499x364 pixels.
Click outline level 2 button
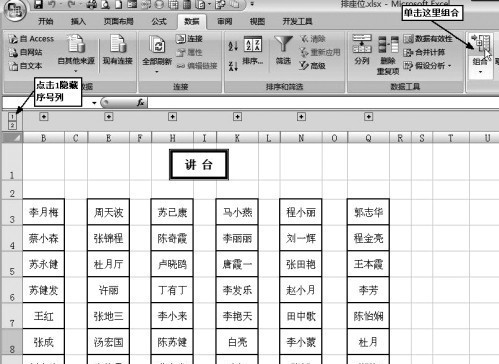(x=12, y=126)
